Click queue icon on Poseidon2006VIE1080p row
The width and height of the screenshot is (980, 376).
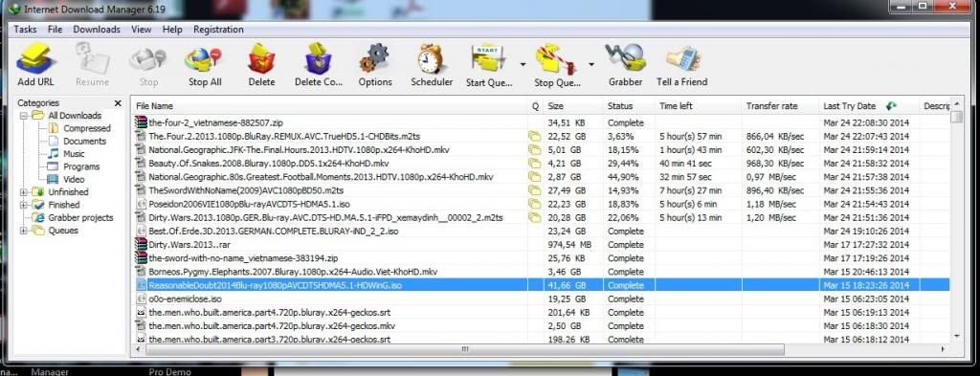coord(535,204)
